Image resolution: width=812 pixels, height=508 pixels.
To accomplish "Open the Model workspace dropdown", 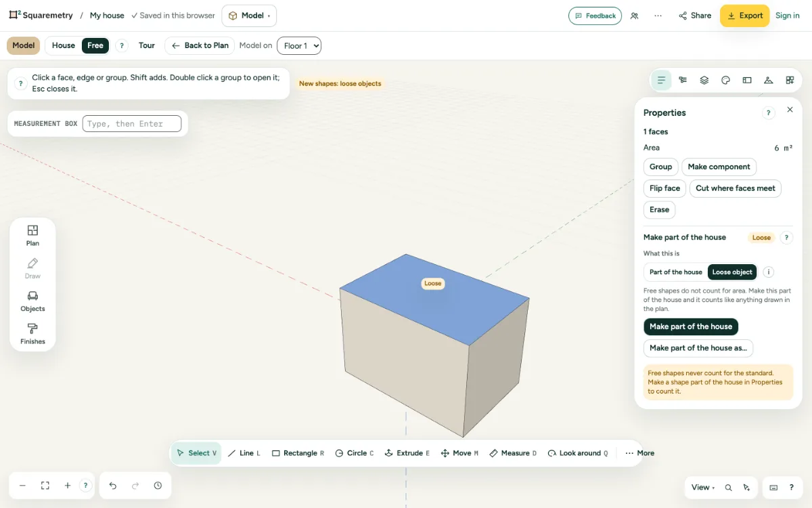I will click(x=249, y=16).
